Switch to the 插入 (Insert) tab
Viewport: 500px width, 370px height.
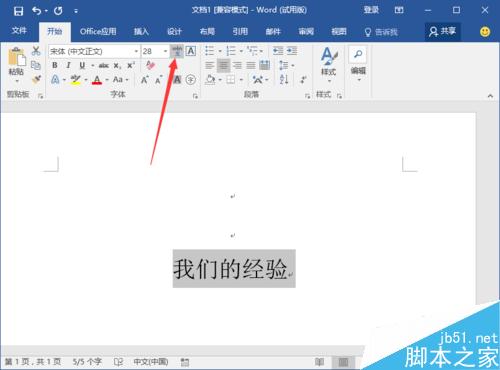point(141,31)
